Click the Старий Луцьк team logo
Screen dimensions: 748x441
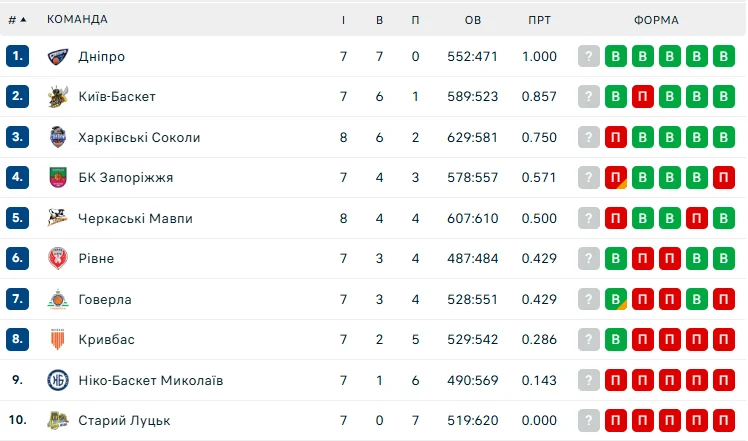pos(57,421)
